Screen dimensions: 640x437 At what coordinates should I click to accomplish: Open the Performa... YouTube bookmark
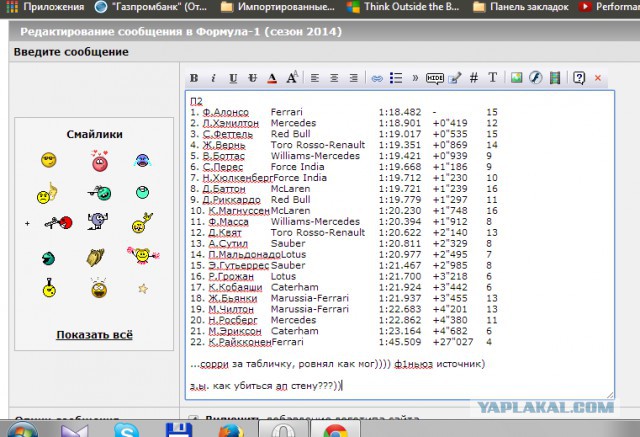point(609,7)
